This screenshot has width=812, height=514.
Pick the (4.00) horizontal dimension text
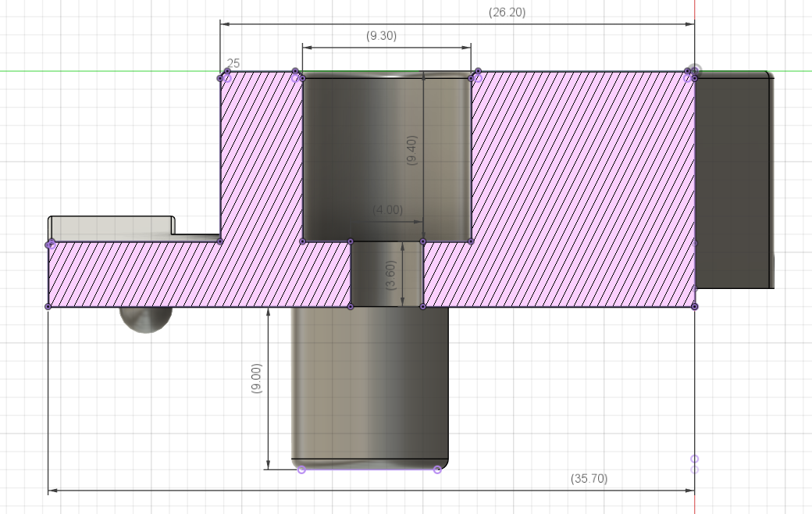387,210
